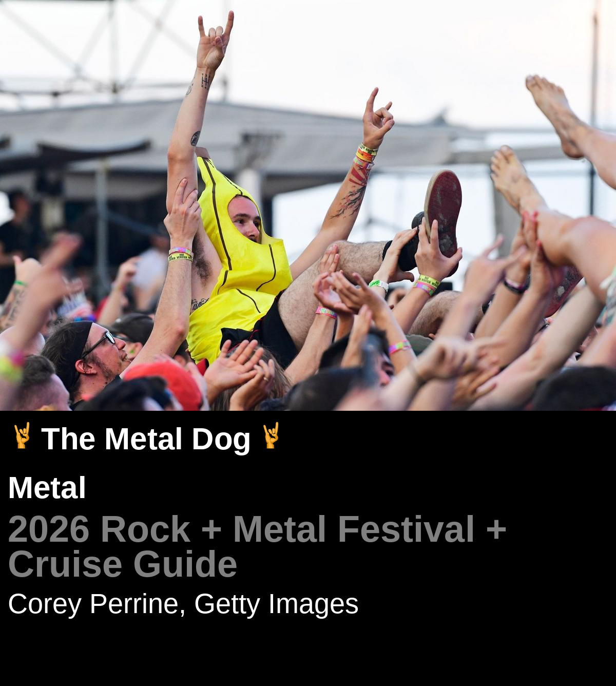
Task: Click the word Cruise Guide in headline
Action: (x=123, y=564)
